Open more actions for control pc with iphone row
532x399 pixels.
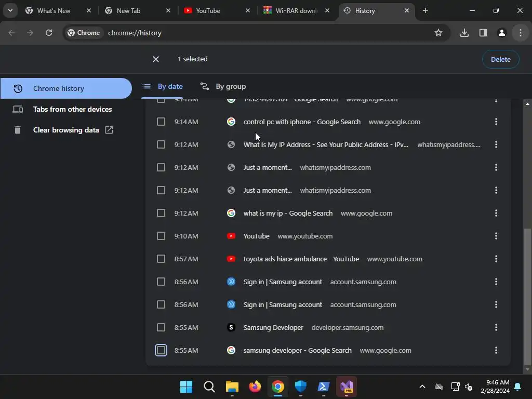click(496, 122)
